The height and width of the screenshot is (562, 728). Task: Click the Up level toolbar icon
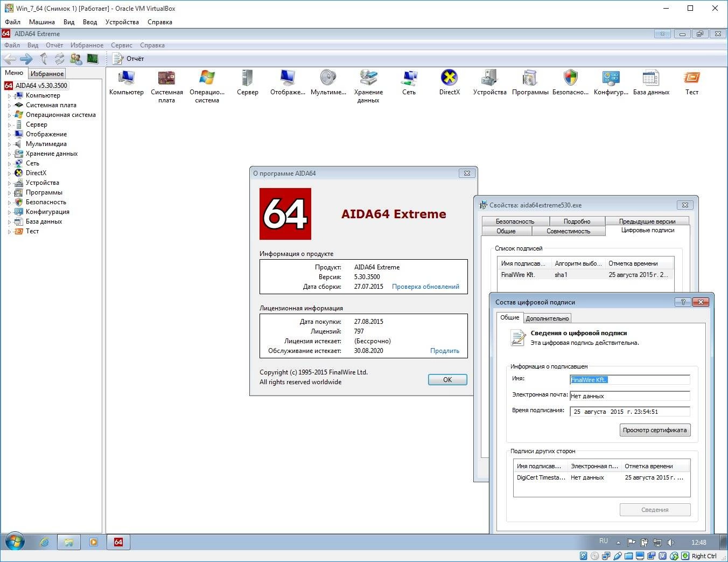click(x=44, y=58)
